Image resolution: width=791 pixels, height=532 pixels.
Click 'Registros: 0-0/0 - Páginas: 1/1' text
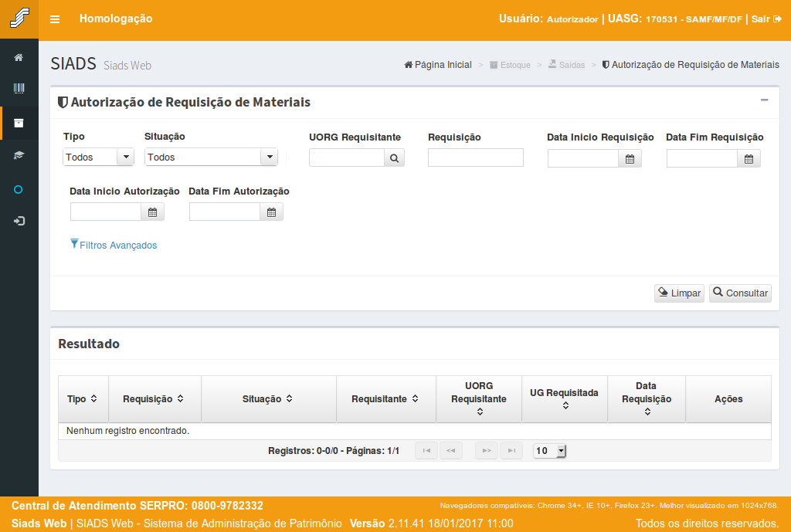[x=334, y=451]
